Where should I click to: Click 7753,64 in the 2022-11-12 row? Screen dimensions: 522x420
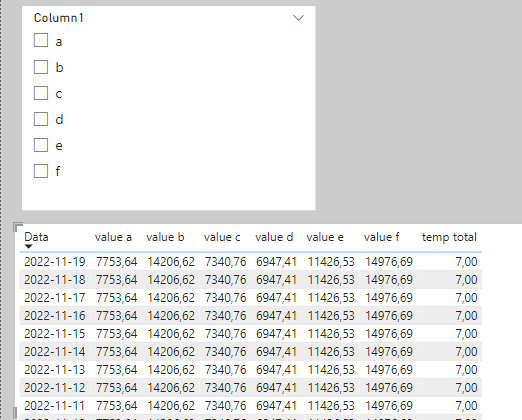click(117, 388)
